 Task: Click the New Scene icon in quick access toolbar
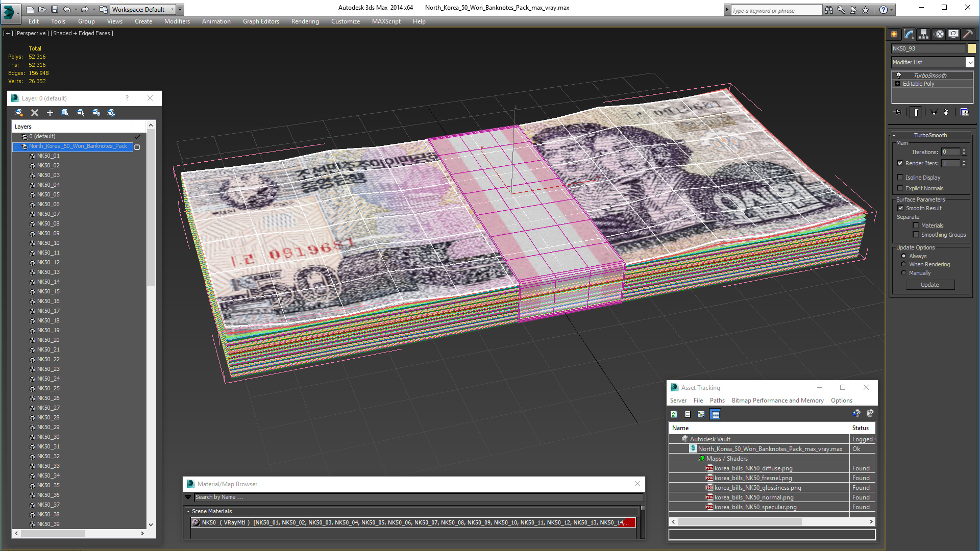click(30, 9)
